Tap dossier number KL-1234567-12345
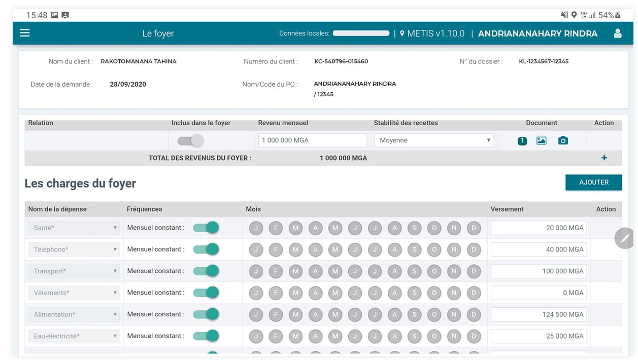The height and width of the screenshot is (364, 638). pos(544,61)
